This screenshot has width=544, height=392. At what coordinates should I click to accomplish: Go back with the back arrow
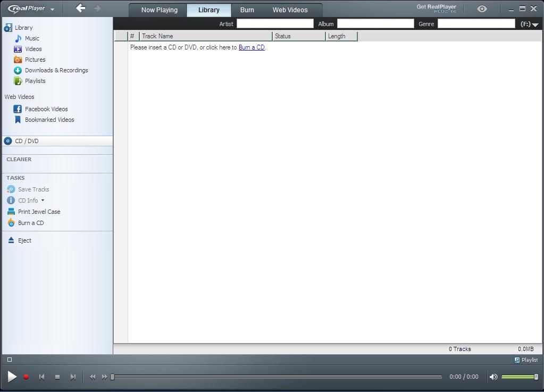tap(80, 9)
